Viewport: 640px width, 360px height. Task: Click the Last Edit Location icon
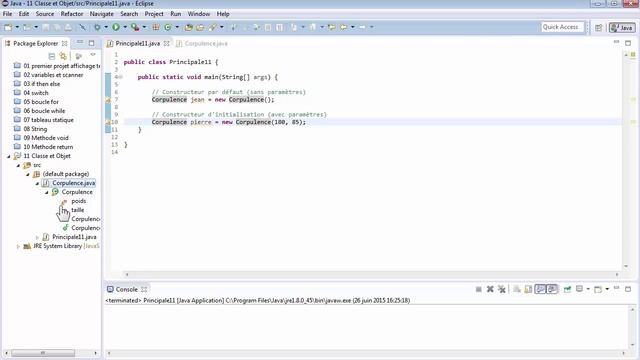tap(331, 27)
